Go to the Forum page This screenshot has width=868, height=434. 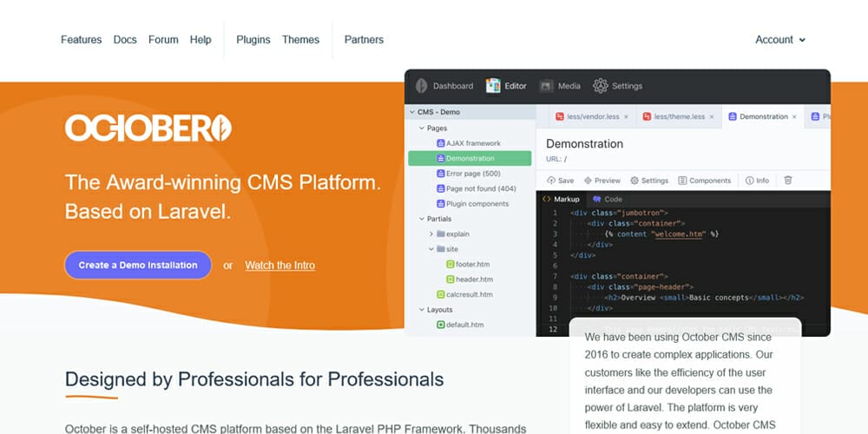click(163, 40)
